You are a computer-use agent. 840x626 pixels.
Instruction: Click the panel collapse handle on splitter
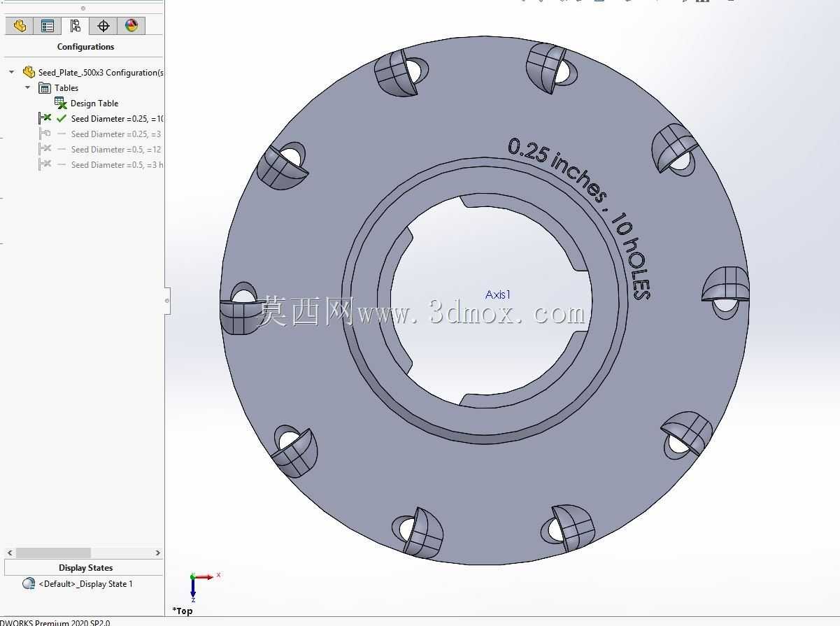(x=167, y=301)
